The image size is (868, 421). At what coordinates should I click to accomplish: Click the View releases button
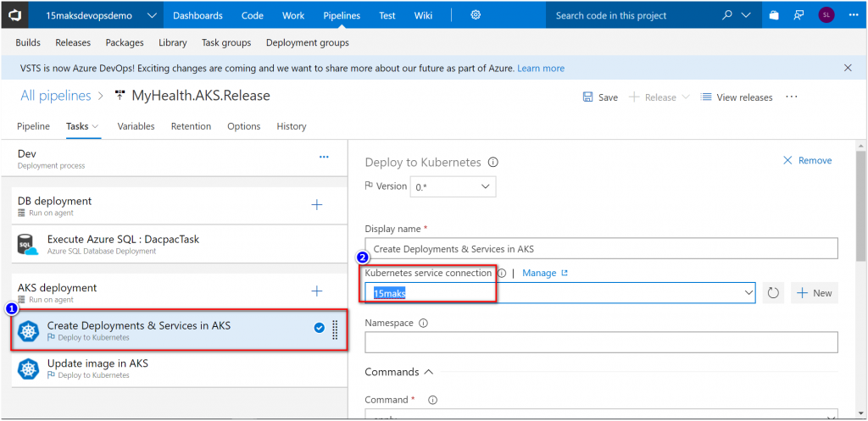click(x=737, y=97)
